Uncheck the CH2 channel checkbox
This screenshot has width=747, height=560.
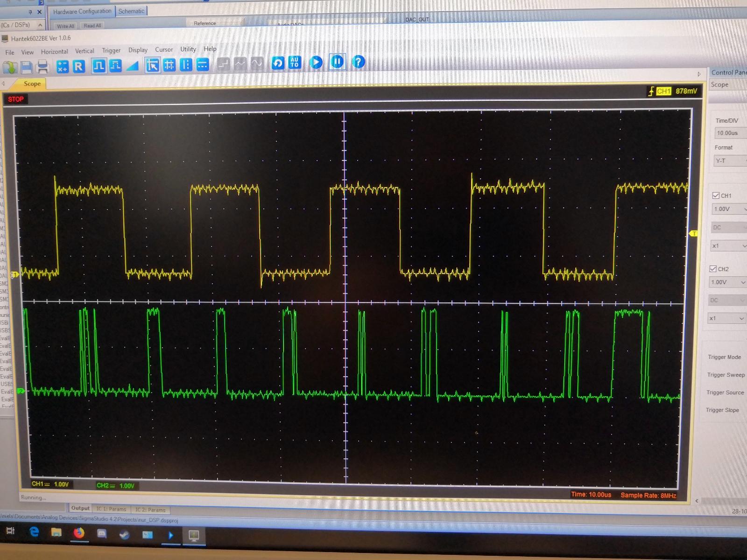click(x=713, y=269)
